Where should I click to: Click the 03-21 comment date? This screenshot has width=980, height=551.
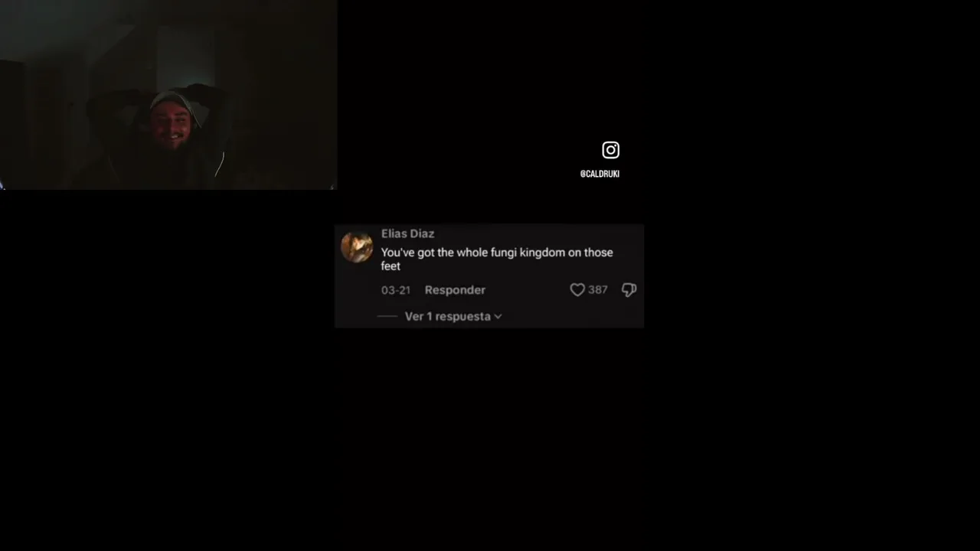(x=396, y=290)
